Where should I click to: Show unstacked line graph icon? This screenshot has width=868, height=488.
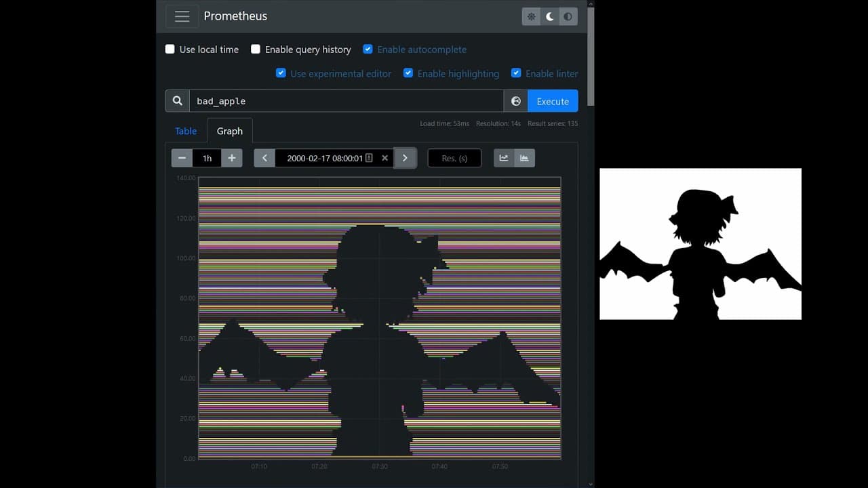pos(504,158)
